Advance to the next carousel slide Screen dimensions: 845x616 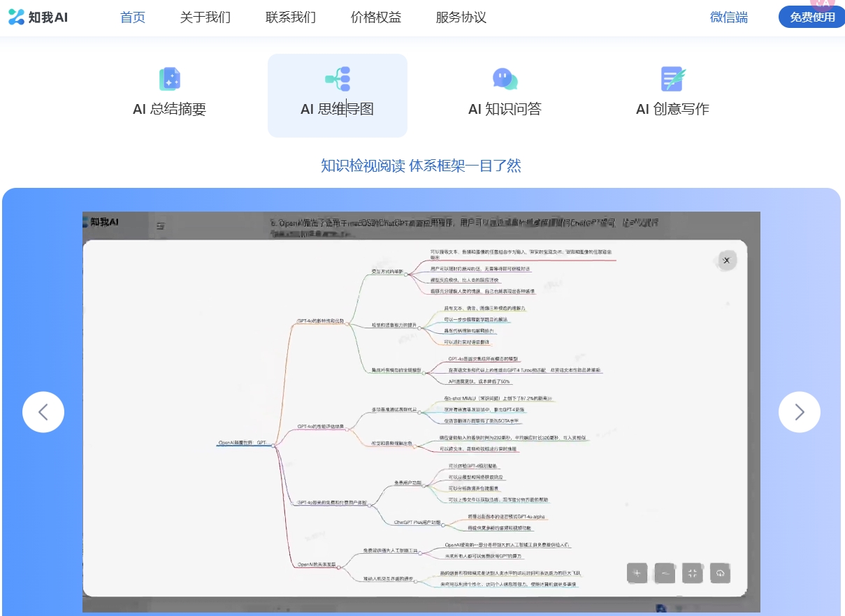coord(800,412)
